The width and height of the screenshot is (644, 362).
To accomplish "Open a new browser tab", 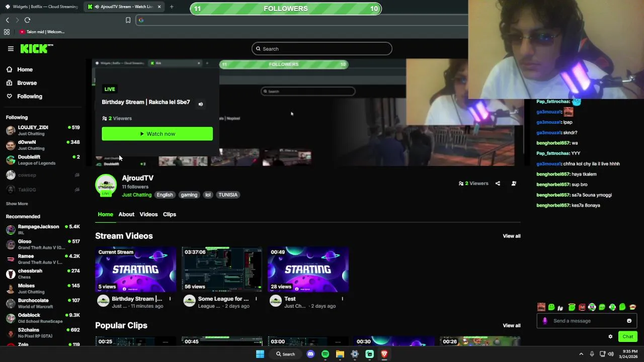I will point(172,7).
